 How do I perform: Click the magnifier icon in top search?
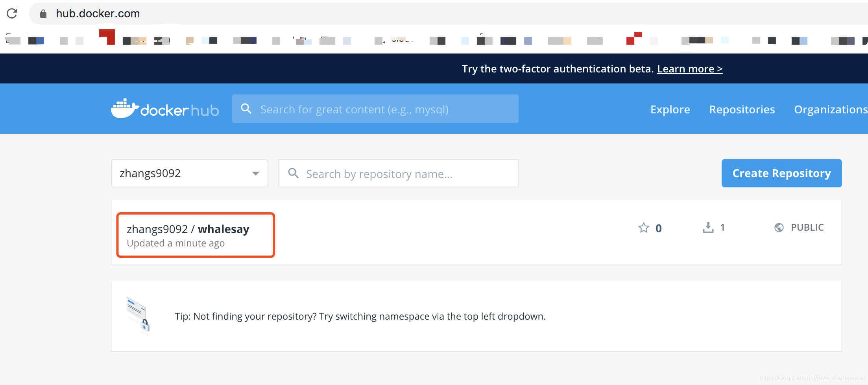pyautogui.click(x=246, y=109)
